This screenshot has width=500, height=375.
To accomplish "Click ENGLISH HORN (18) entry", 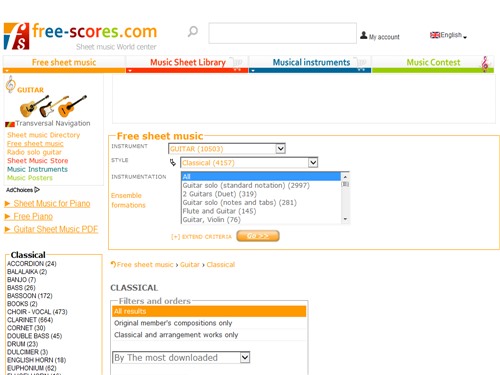I will [x=36, y=360].
